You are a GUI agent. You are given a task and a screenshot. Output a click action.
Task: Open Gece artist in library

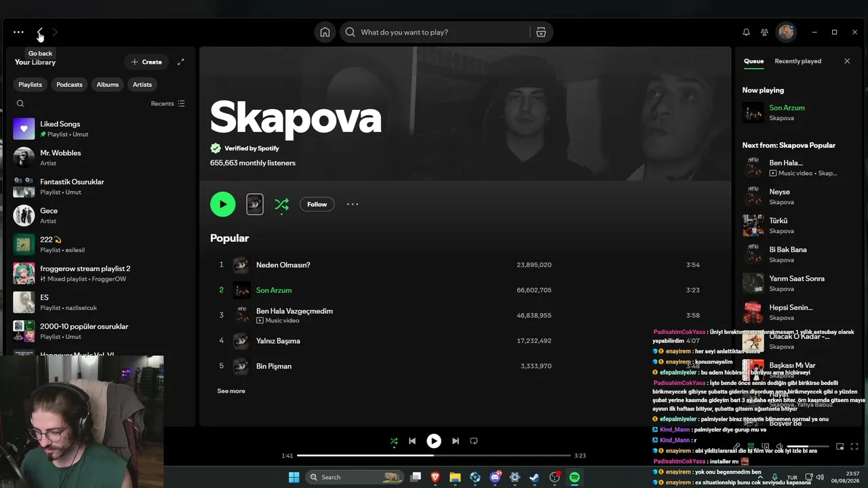click(x=99, y=216)
